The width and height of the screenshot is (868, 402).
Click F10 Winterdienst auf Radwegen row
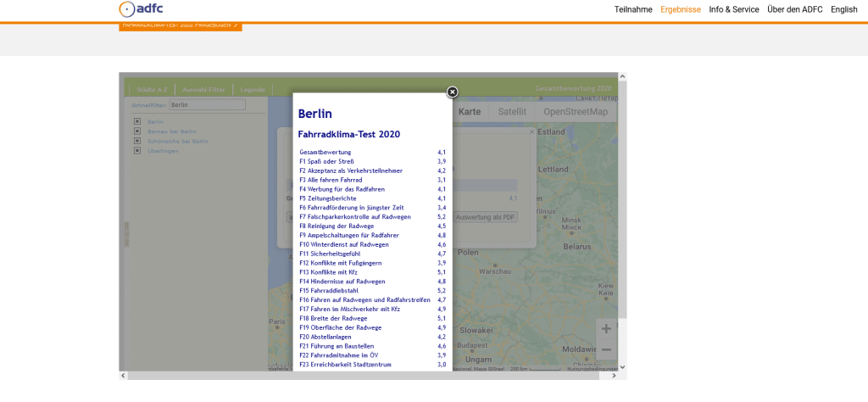[373, 244]
